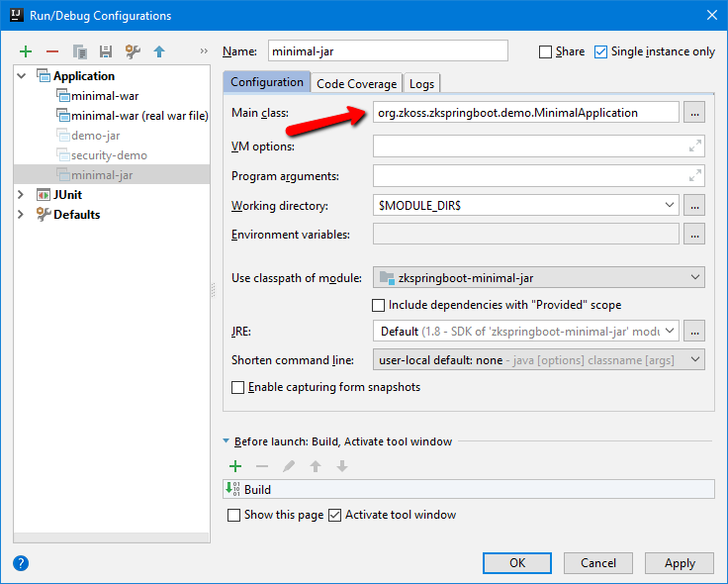Screen dimensions: 728x584
Task: Click the Cancel button
Action: (x=598, y=563)
